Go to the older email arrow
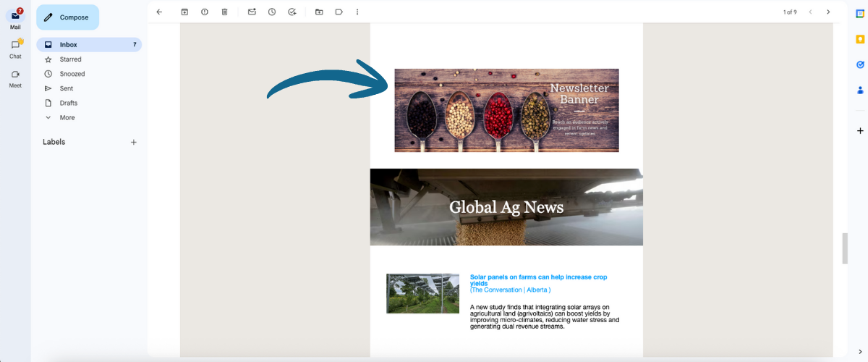 click(829, 12)
